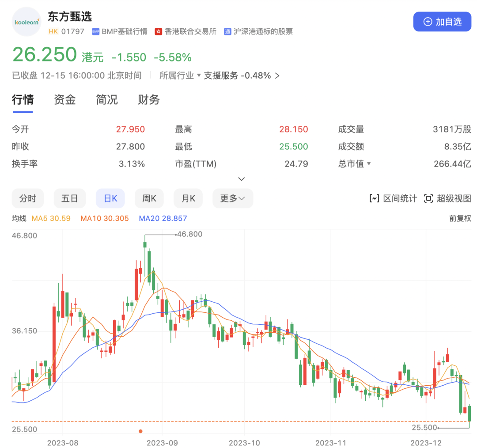This screenshot has height=448, width=477.
Task: Open the 所属行业 dropdown arrow
Action: pos(199,75)
